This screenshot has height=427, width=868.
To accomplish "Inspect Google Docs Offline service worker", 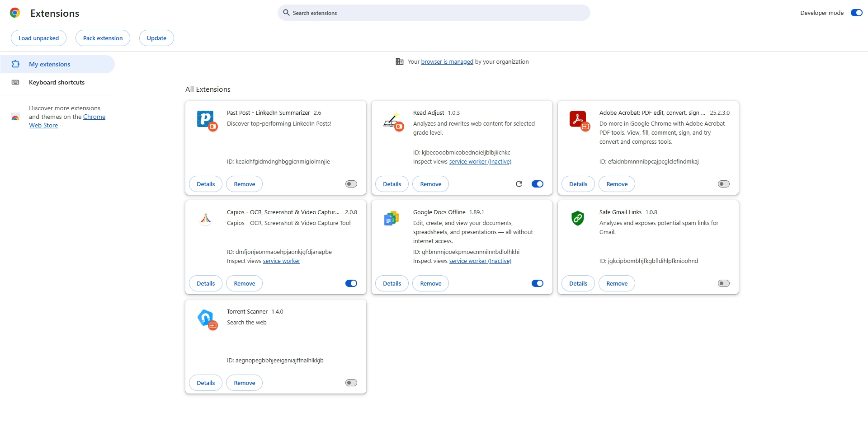I will click(480, 261).
